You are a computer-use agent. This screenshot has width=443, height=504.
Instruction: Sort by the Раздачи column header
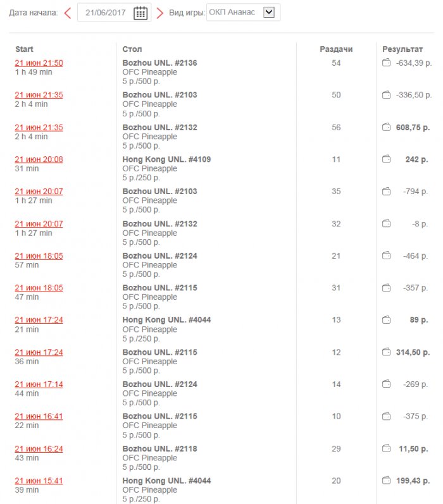coord(336,49)
